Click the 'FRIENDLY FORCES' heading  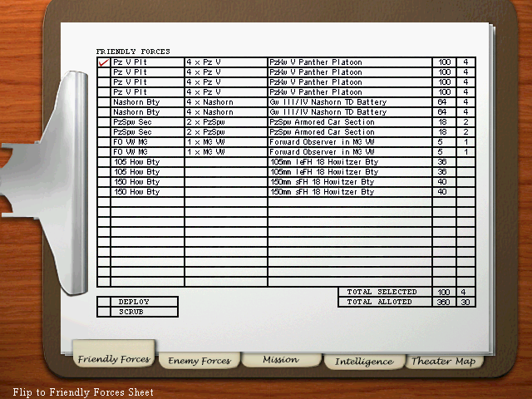[x=133, y=52]
